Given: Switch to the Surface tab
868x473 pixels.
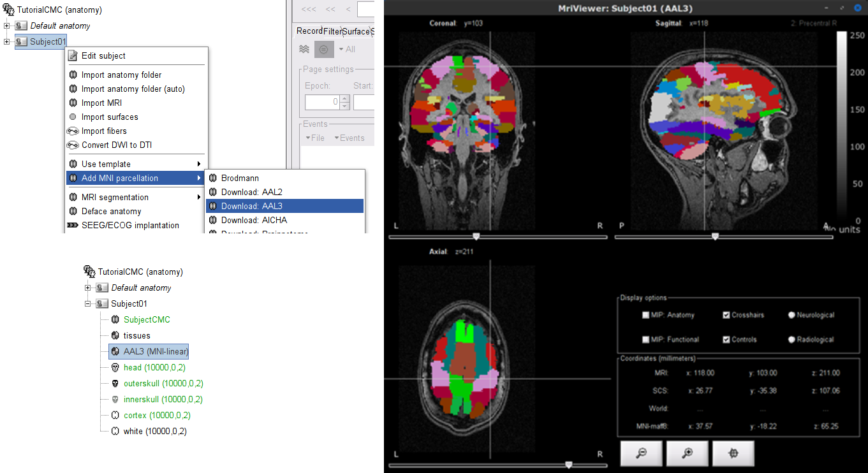Looking at the screenshot, I should click(356, 31).
